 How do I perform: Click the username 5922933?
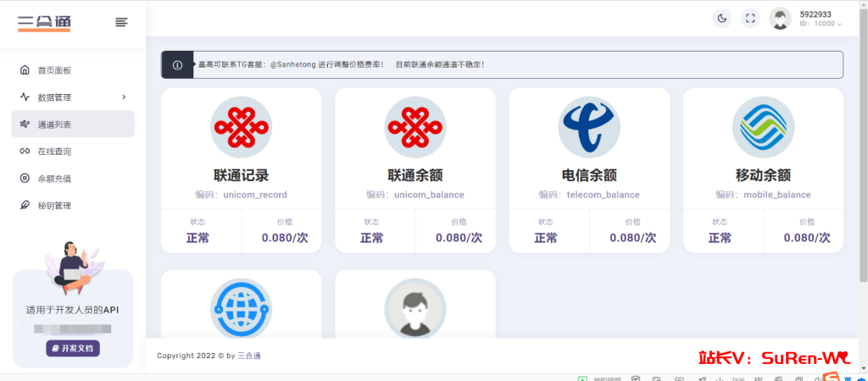pyautogui.click(x=815, y=14)
